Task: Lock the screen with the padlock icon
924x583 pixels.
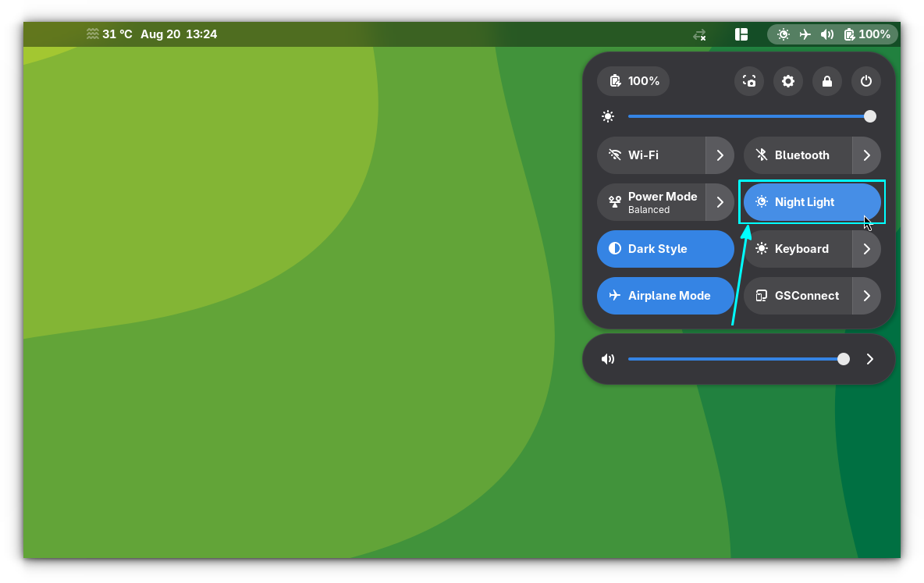Action: pos(826,81)
